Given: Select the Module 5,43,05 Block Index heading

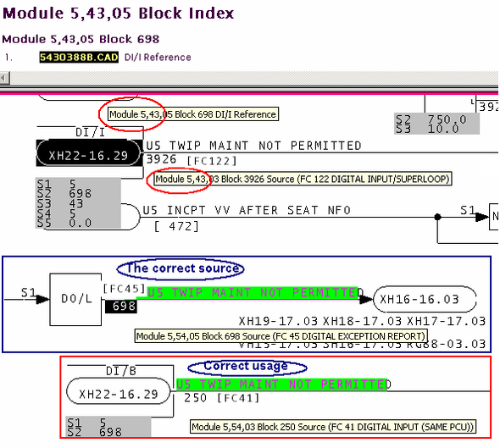Looking at the screenshot, I should 119,14.
